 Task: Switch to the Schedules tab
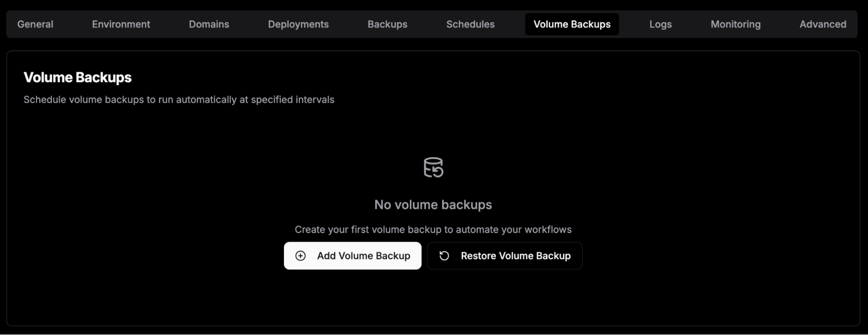pos(470,24)
